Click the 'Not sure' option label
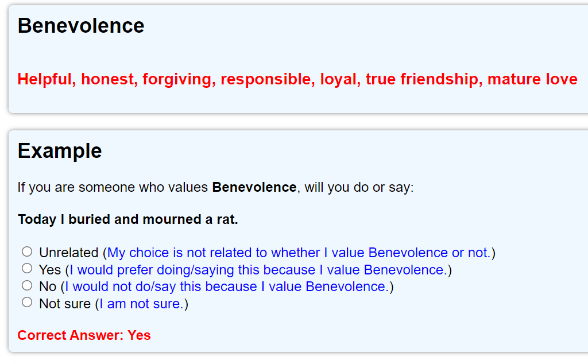 point(65,304)
